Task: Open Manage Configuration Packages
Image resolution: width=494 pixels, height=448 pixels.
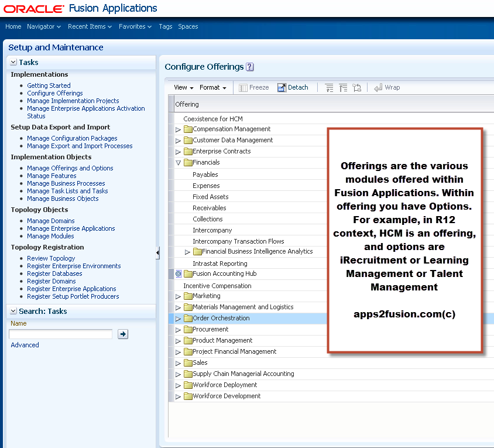Action: [72, 138]
